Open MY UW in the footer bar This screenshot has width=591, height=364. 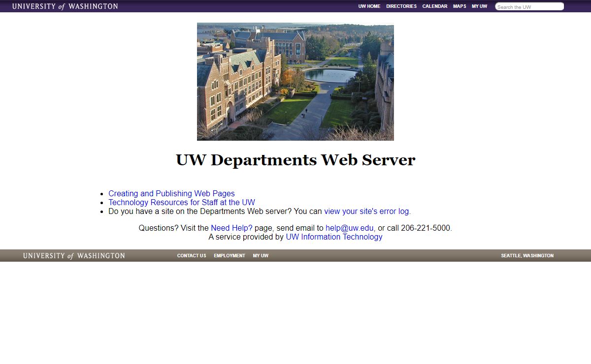click(x=261, y=256)
